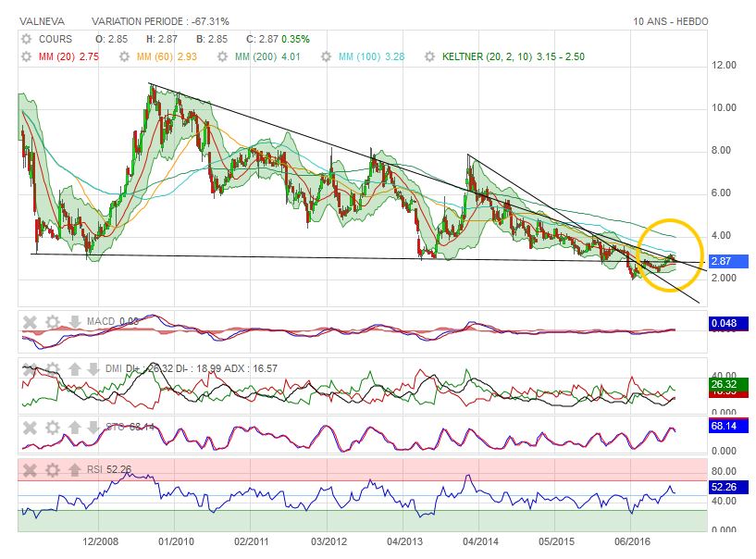Remove the STO indicator panel
This screenshot has height=559, width=756.
30,428
